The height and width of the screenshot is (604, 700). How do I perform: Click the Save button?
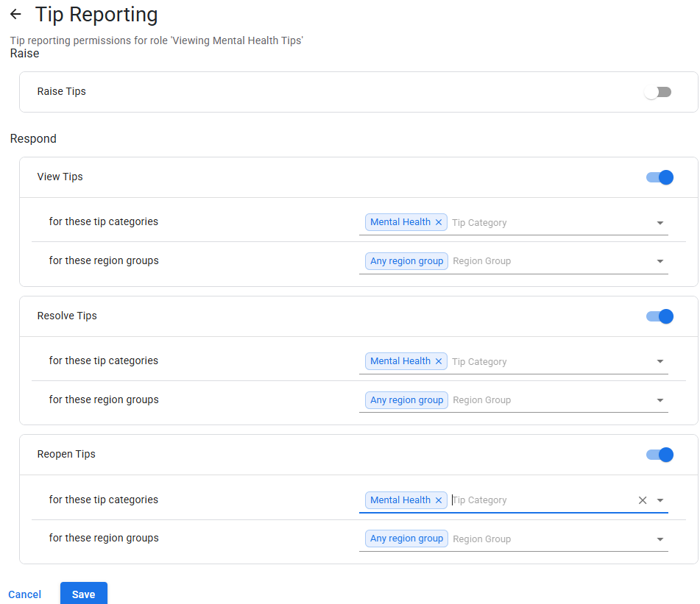(x=83, y=594)
